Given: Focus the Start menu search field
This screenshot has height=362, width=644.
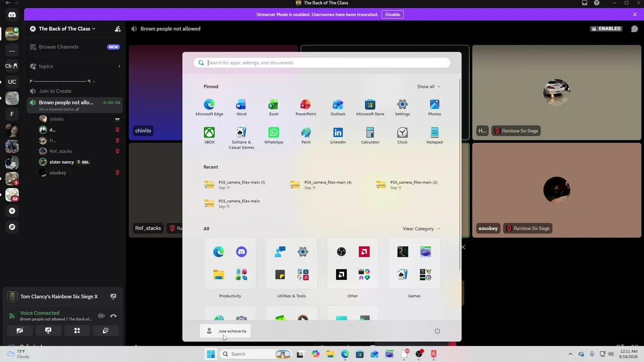Looking at the screenshot, I should point(322,63).
